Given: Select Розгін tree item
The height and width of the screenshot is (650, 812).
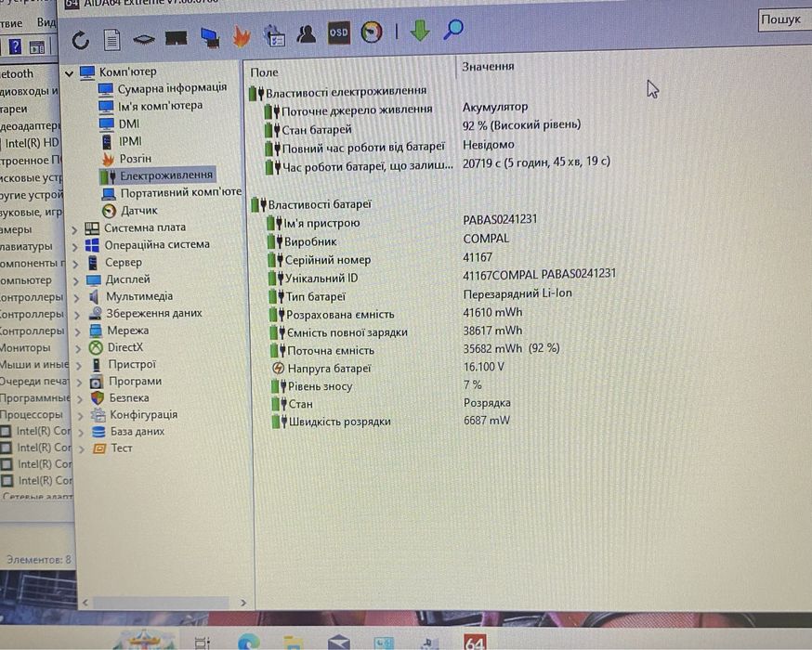Looking at the screenshot, I should pos(126,159).
